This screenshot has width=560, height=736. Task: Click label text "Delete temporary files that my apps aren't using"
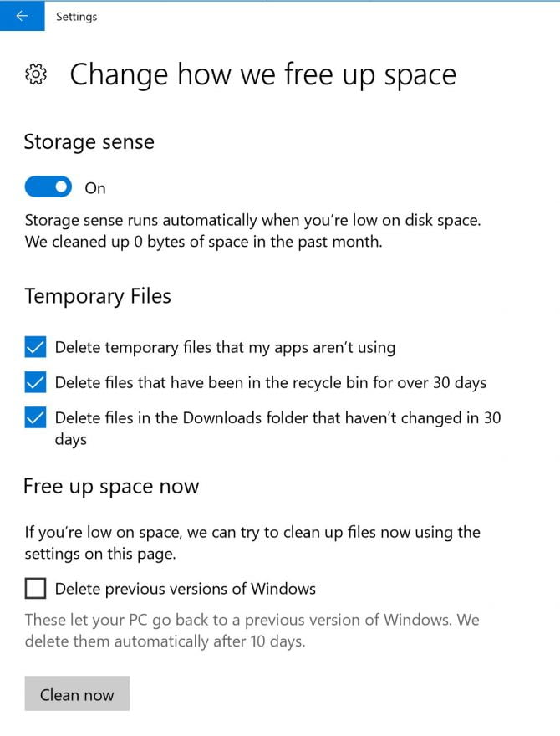(225, 348)
